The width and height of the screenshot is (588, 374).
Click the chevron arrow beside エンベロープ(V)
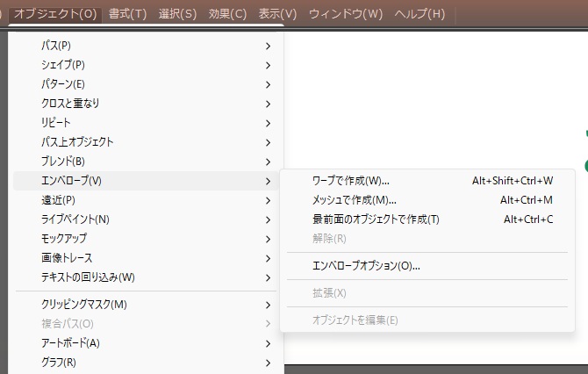click(268, 181)
